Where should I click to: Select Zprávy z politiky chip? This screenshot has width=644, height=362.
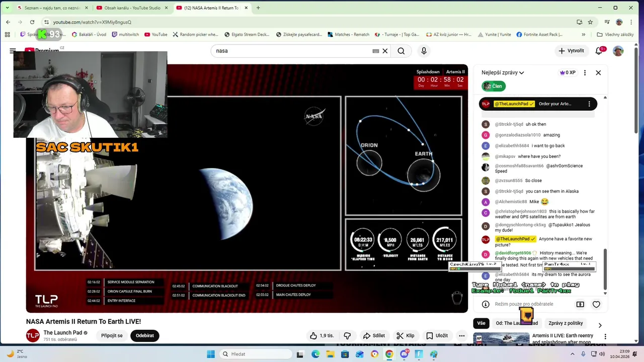point(566,323)
